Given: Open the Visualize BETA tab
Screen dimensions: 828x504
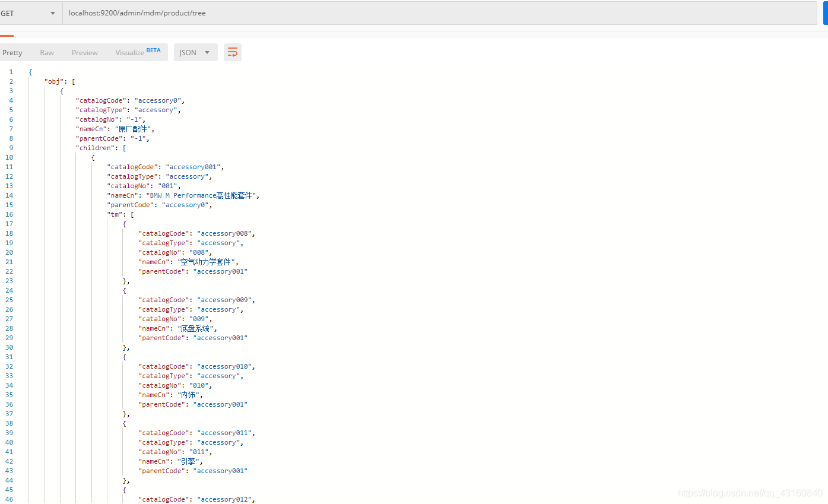Looking at the screenshot, I should (x=138, y=52).
